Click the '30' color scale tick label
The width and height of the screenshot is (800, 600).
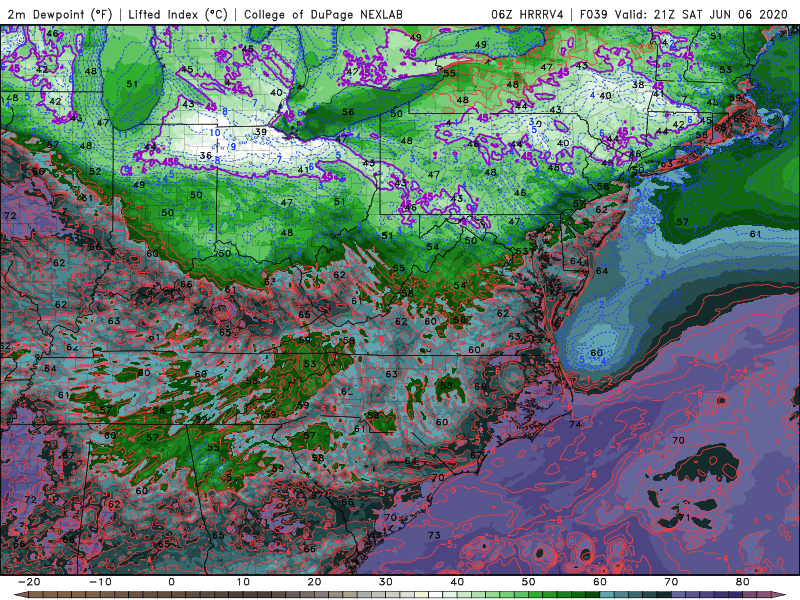tap(386, 582)
